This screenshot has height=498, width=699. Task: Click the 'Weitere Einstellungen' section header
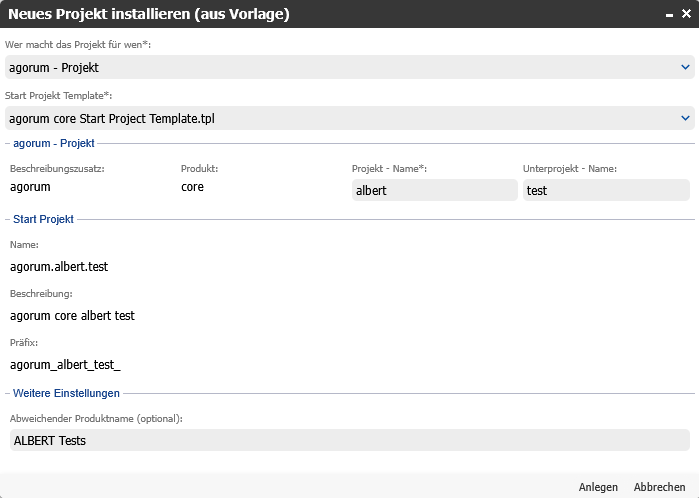click(x=66, y=393)
